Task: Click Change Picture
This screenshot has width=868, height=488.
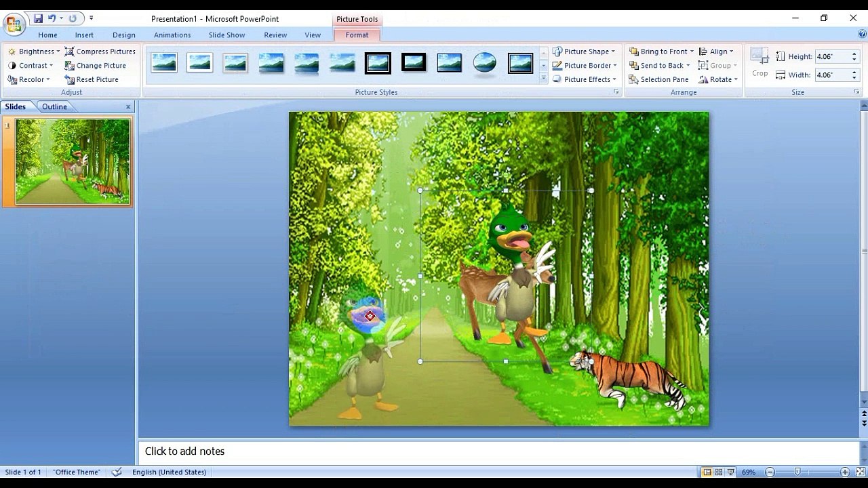Action: 96,66
